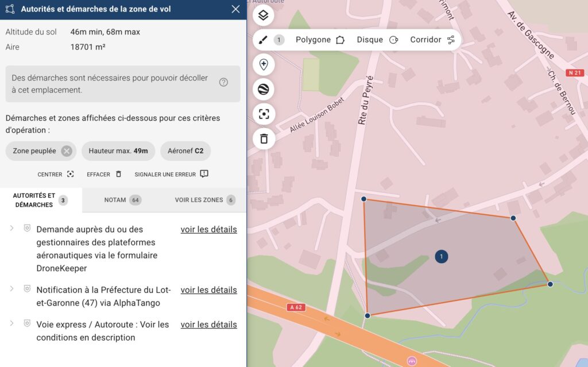Open the map layers selector
Viewport: 588px width, 367px height.
pos(264,16)
